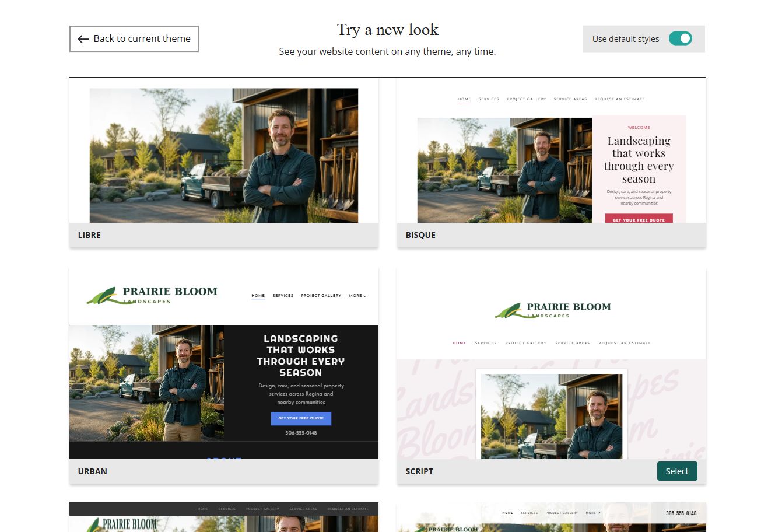Image resolution: width=775 pixels, height=532 pixels.
Task: Click Prairie Bloom logo in Script preview
Action: [552, 310]
